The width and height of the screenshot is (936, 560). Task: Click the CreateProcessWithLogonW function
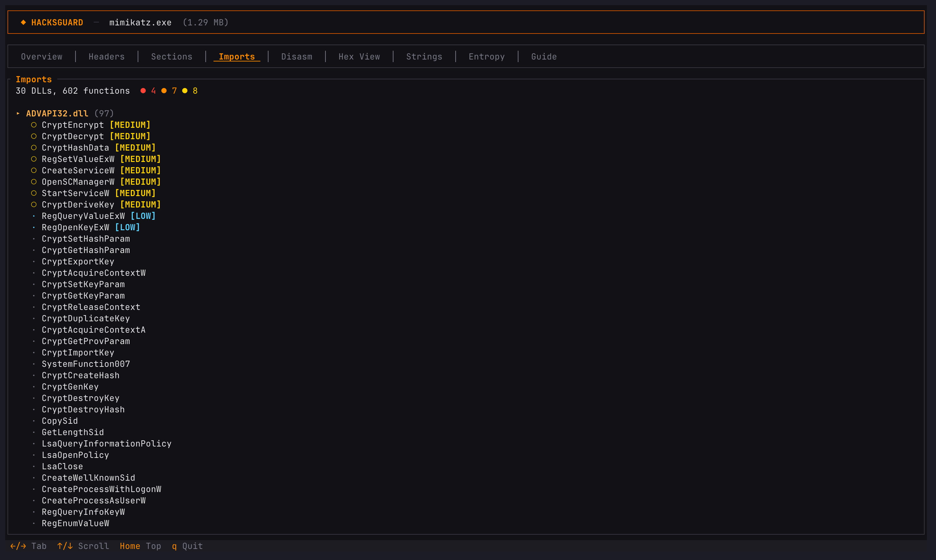point(102,489)
